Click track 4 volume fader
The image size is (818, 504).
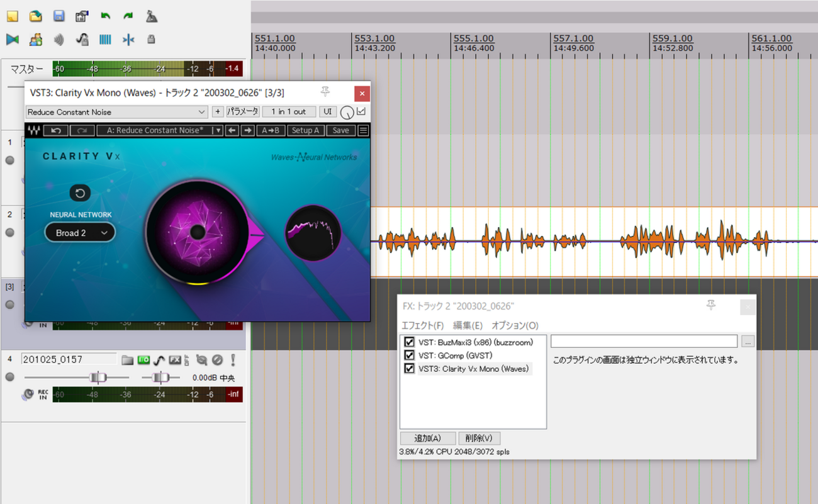tap(98, 378)
